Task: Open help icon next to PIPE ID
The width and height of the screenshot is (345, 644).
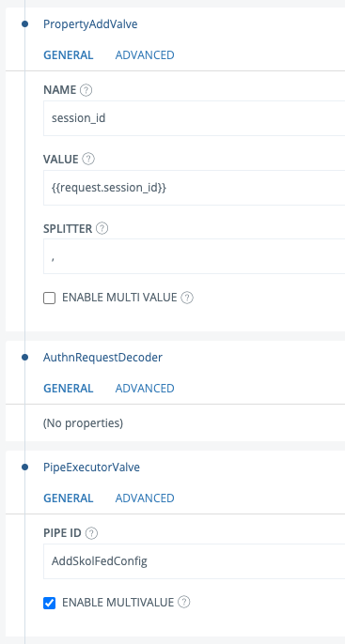Action: 91,533
